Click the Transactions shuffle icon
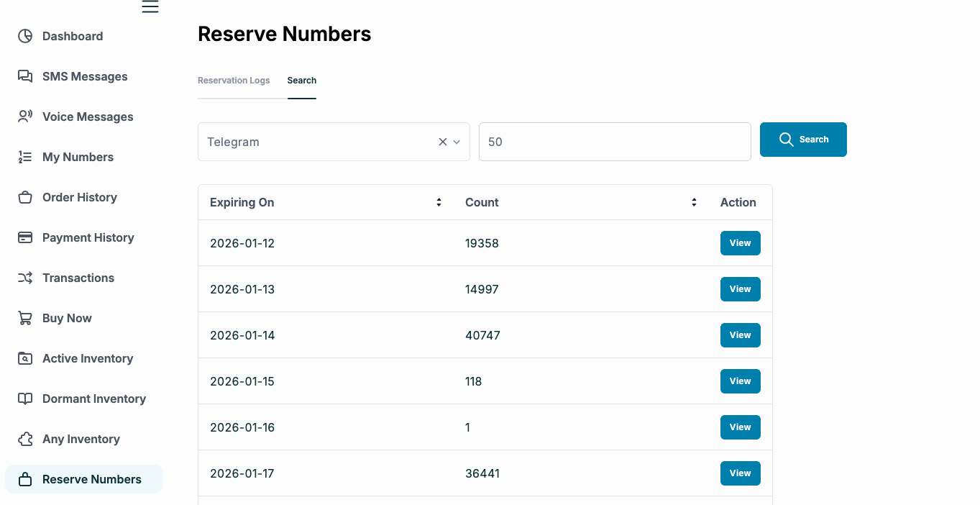The image size is (980, 505). point(25,278)
